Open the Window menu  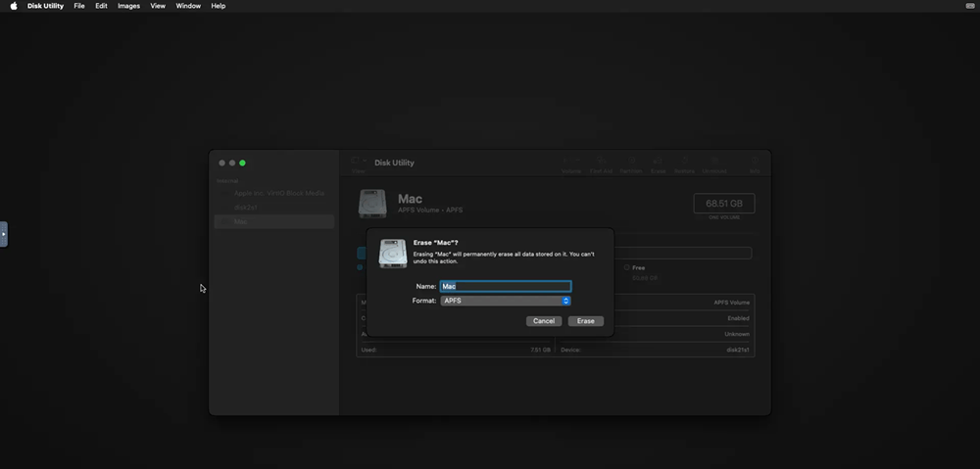tap(188, 6)
